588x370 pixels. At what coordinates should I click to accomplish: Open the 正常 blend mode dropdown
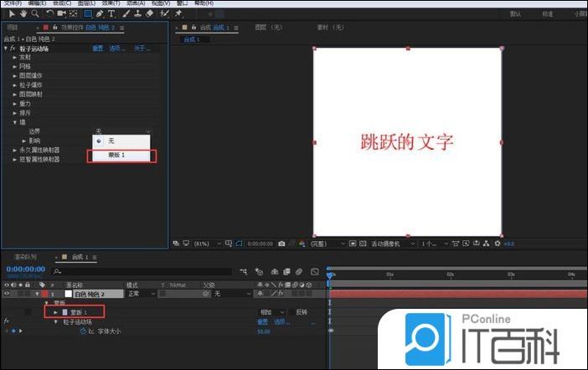click(141, 294)
